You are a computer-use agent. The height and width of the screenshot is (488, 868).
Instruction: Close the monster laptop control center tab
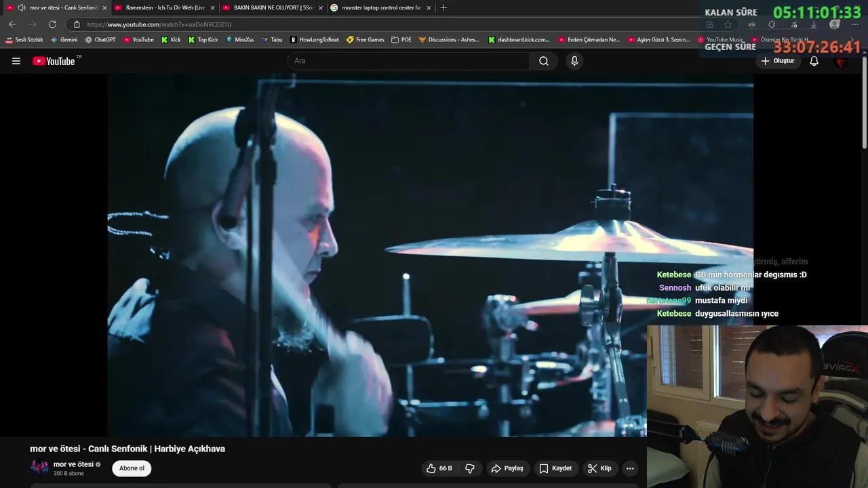pyautogui.click(x=429, y=7)
